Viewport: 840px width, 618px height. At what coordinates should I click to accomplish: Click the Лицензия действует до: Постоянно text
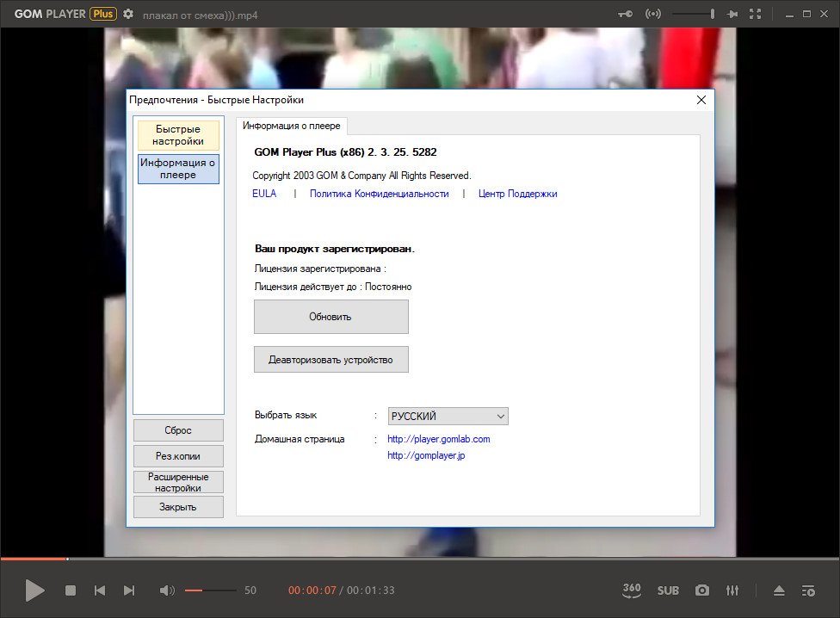[333, 287]
